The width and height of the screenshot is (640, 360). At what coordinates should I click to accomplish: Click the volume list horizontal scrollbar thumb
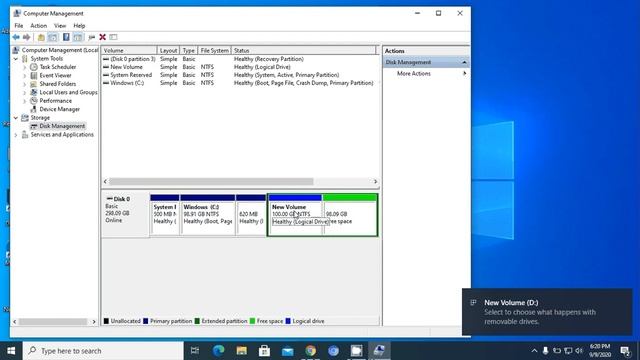[x=211, y=182]
